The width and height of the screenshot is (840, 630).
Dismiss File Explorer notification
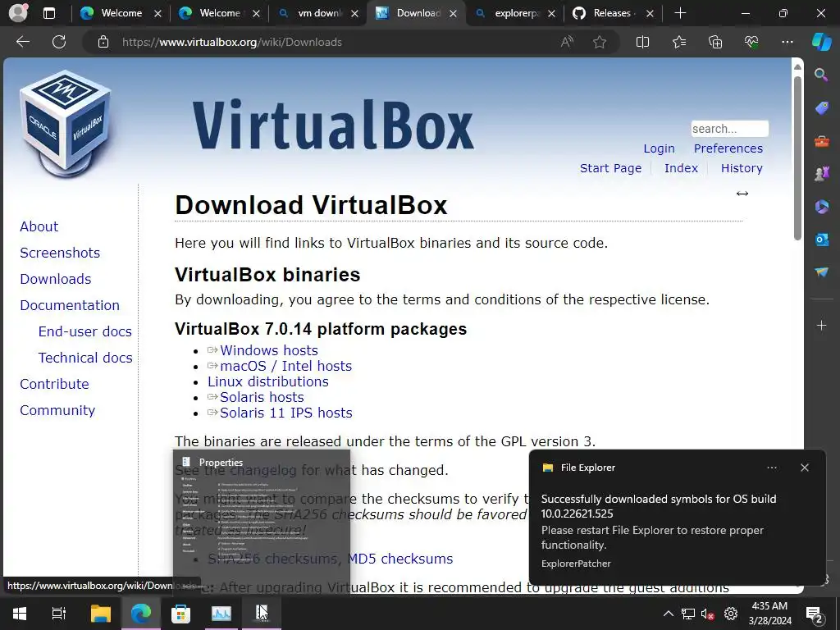(x=804, y=468)
